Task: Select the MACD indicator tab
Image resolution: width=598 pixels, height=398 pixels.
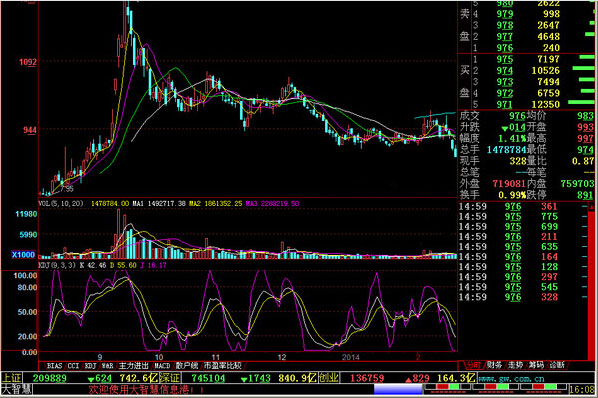Action: pos(162,366)
